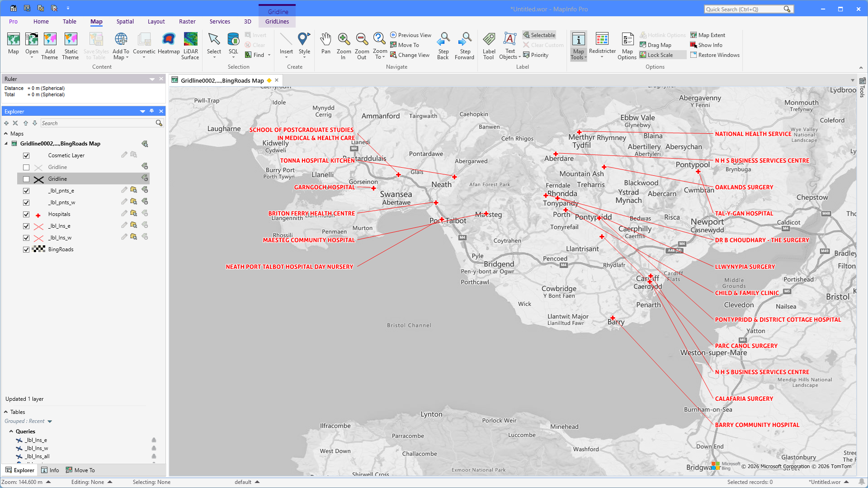Click the Explorer search field
Viewport: 868px width, 488px height.
pos(97,123)
